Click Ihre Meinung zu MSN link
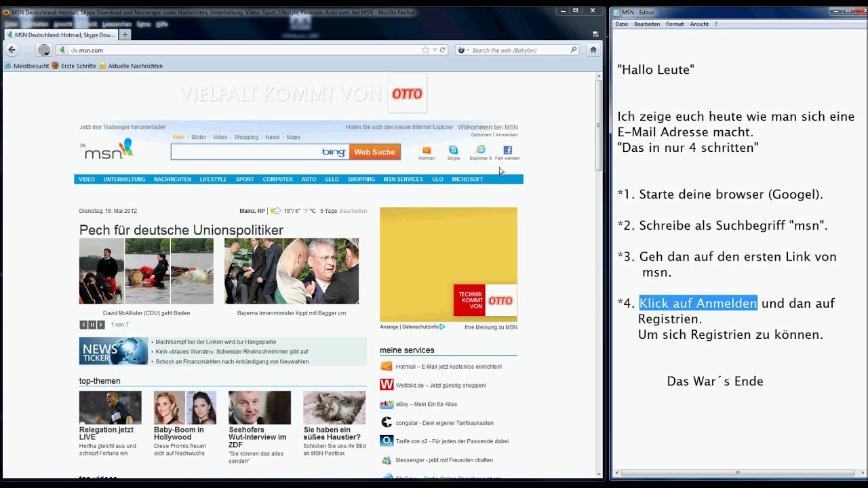The height and width of the screenshot is (488, 868). (491, 327)
